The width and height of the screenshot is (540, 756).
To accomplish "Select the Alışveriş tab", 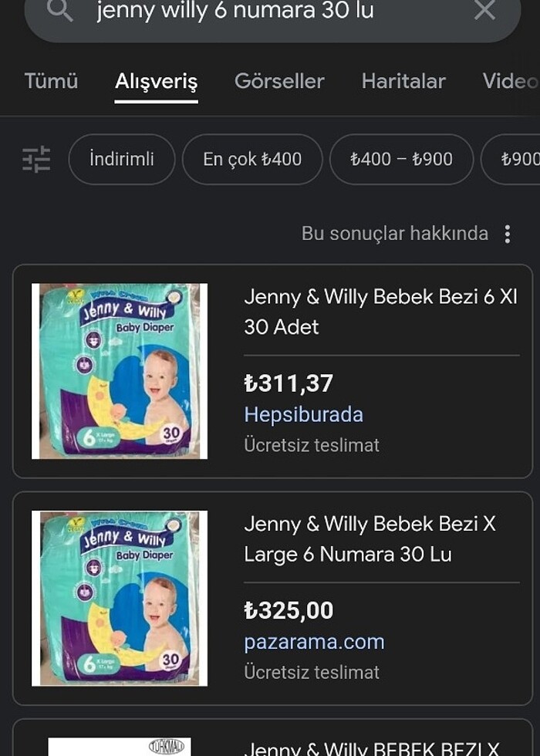I will [x=157, y=81].
